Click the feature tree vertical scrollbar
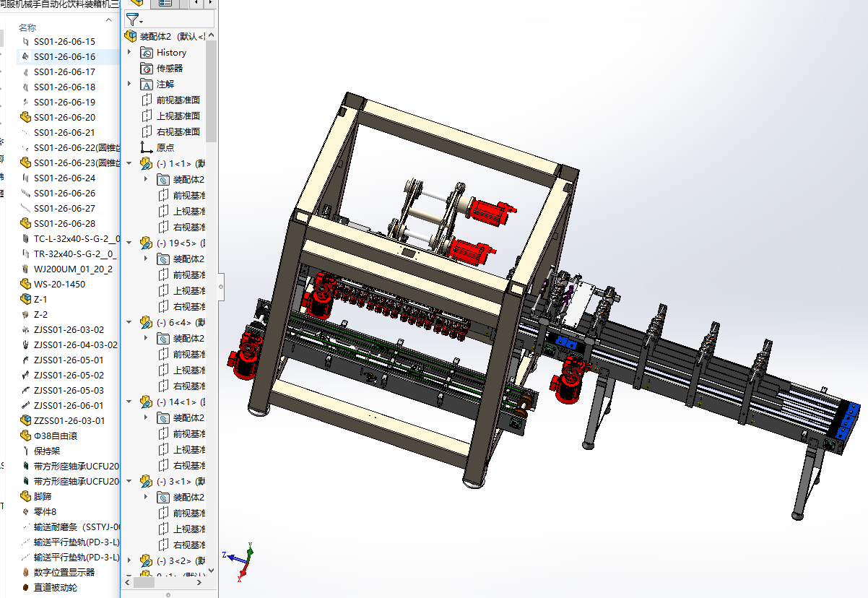Screen dimensions: 868x598 (x=211, y=90)
